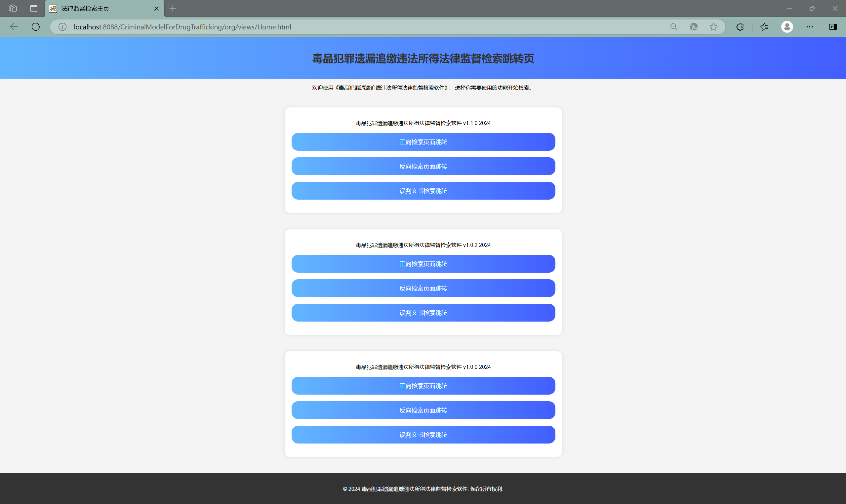Viewport: 846px width, 504px height.
Task: Click 误判文书检索跳转 under v1.0.0
Action: click(423, 435)
